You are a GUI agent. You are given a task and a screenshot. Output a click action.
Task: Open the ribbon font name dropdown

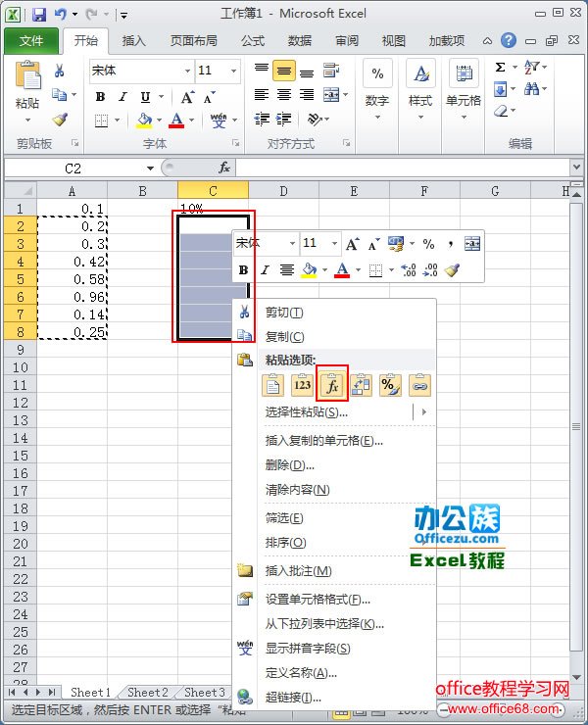click(x=187, y=71)
